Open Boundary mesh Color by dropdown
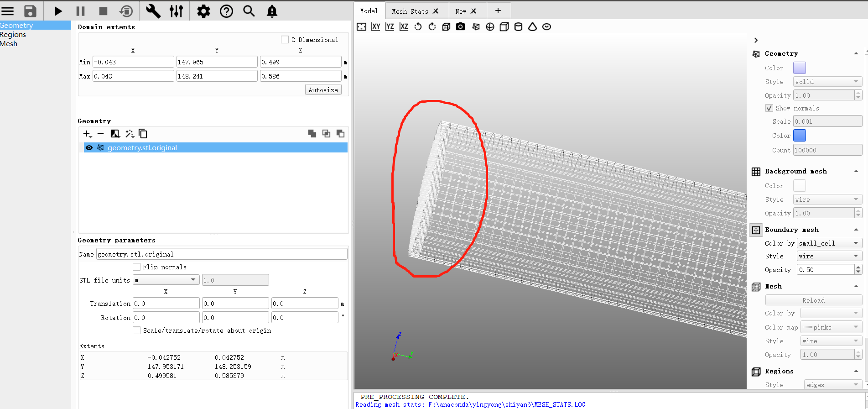The image size is (868, 409). 829,243
